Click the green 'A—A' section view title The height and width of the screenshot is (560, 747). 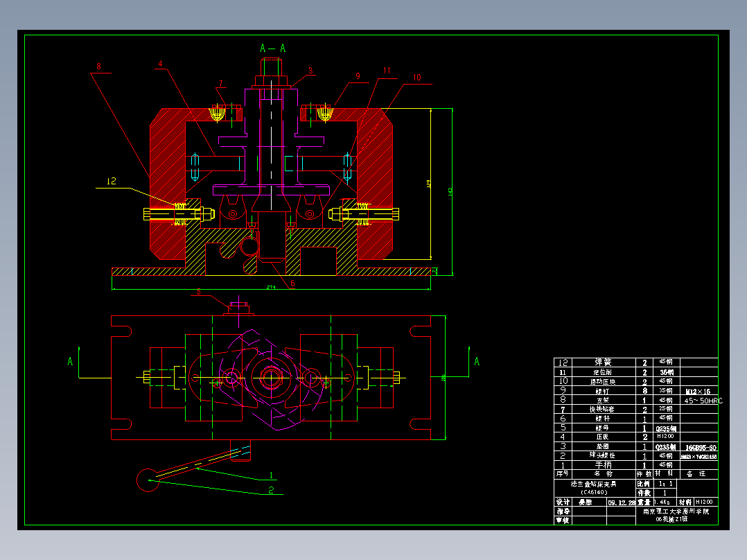pyautogui.click(x=273, y=48)
